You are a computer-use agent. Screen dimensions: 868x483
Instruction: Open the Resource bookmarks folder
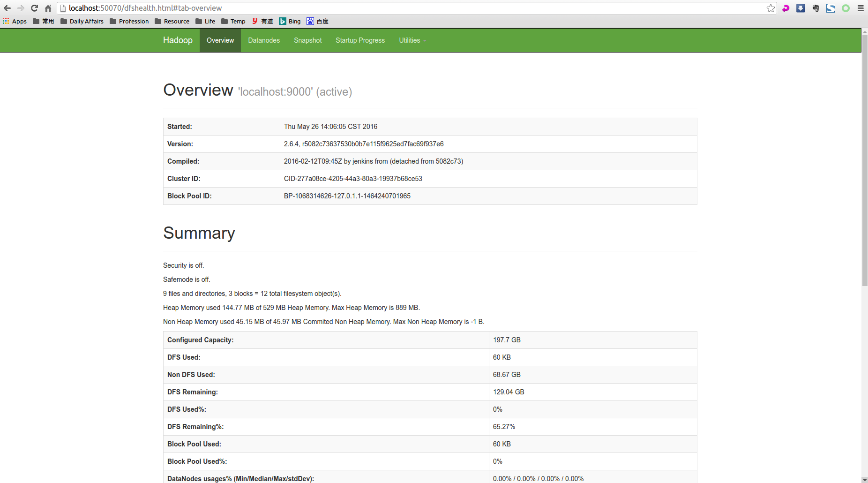pyautogui.click(x=172, y=21)
